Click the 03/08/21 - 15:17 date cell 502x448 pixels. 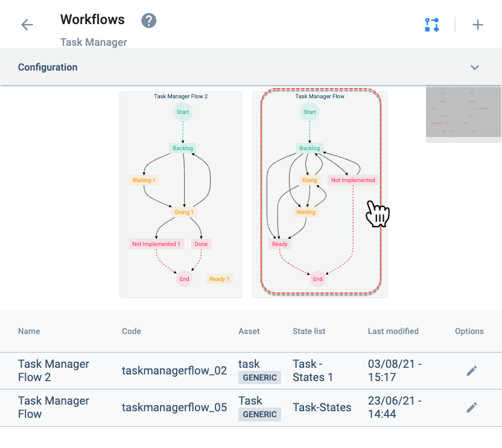tap(395, 371)
